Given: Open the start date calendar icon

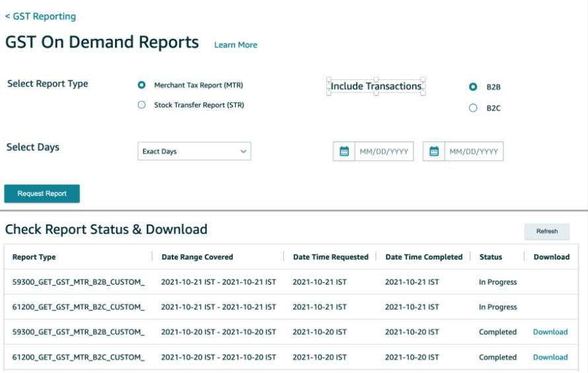Looking at the screenshot, I should coord(344,151).
